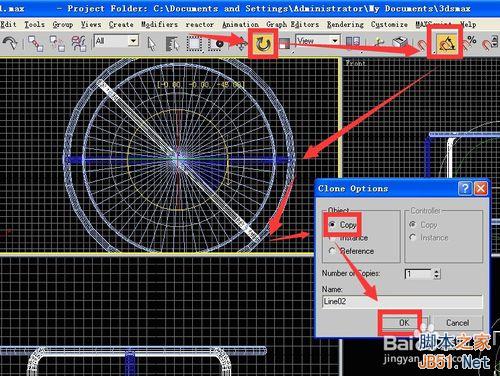Click the Rectangular Selection Region icon
Viewport: 500px width, 376px height.
[x=194, y=44]
